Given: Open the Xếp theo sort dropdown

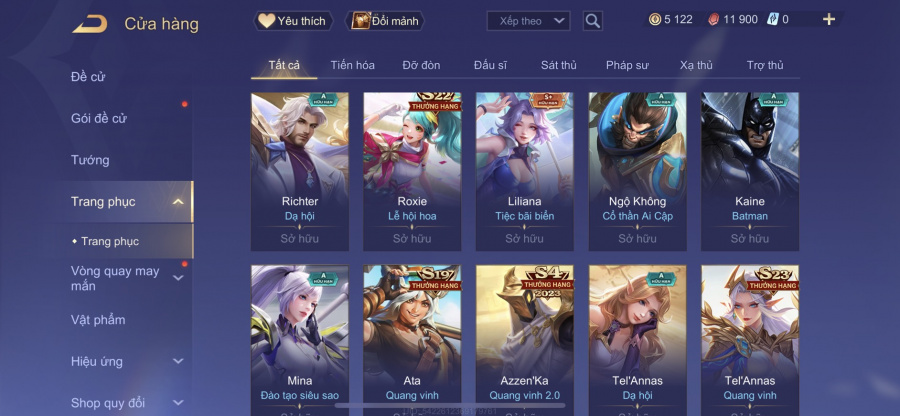Looking at the screenshot, I should (x=528, y=21).
